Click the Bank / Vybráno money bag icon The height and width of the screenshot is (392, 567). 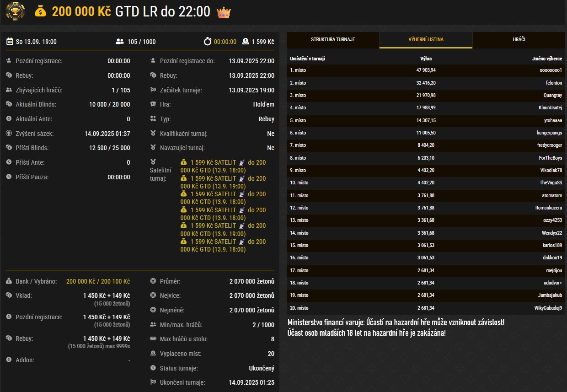[x=9, y=281]
